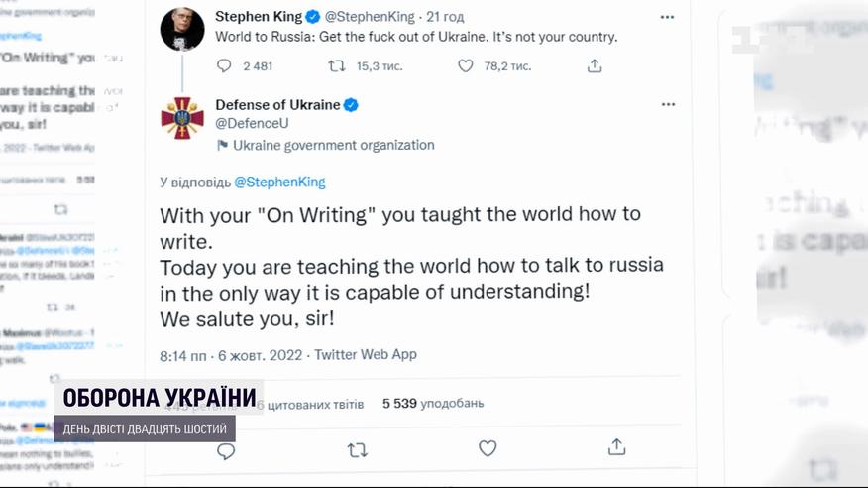This screenshot has height=488, width=868.
Task: Share Stephen King's tweet via share icon
Action: [x=595, y=65]
